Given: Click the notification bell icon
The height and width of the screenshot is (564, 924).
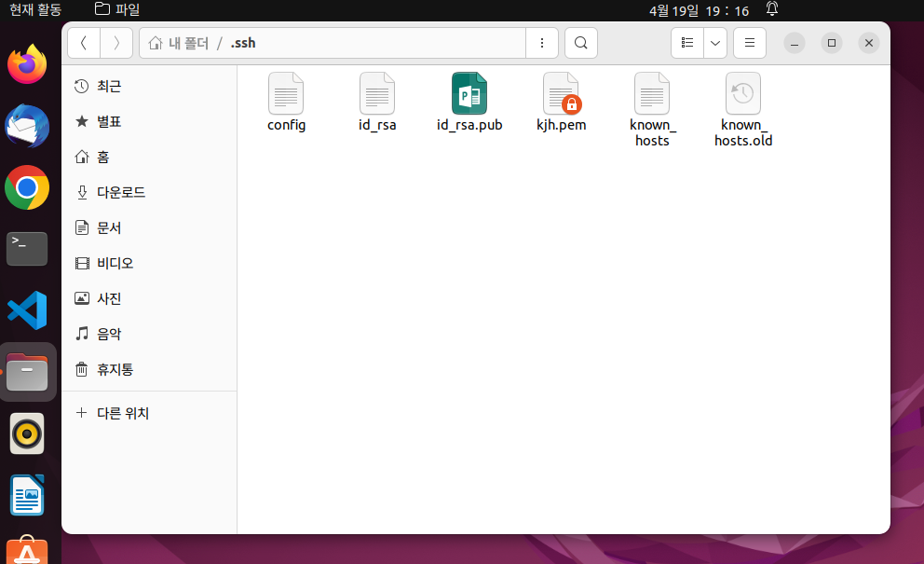Looking at the screenshot, I should click(x=772, y=9).
